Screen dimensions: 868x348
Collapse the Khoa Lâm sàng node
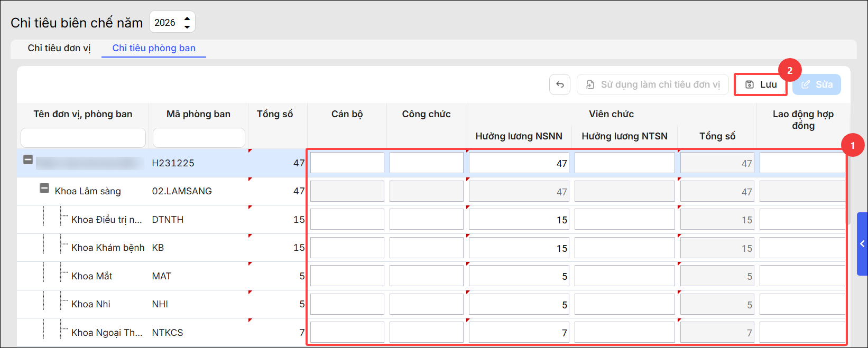pyautogui.click(x=45, y=187)
